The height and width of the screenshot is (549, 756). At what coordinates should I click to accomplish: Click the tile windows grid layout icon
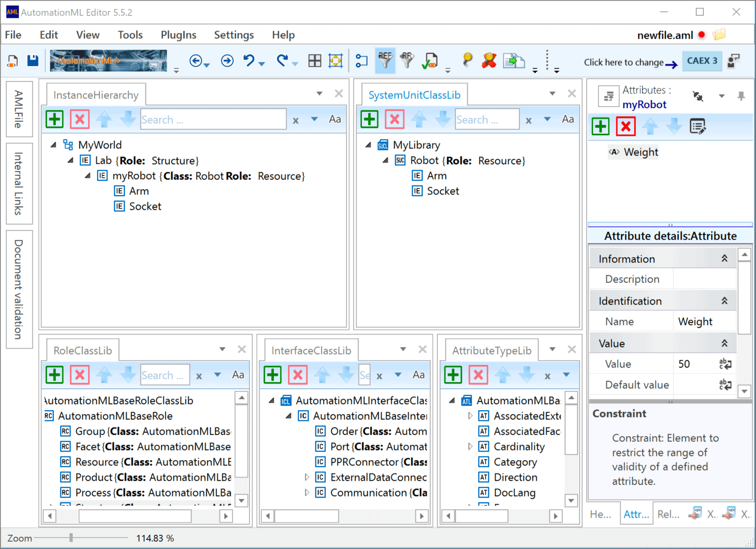[x=315, y=60]
